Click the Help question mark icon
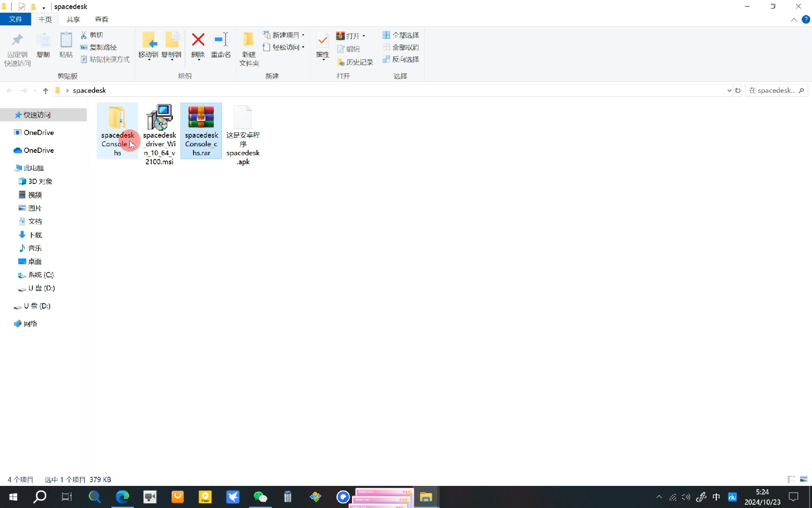This screenshot has height=508, width=812. pos(805,19)
